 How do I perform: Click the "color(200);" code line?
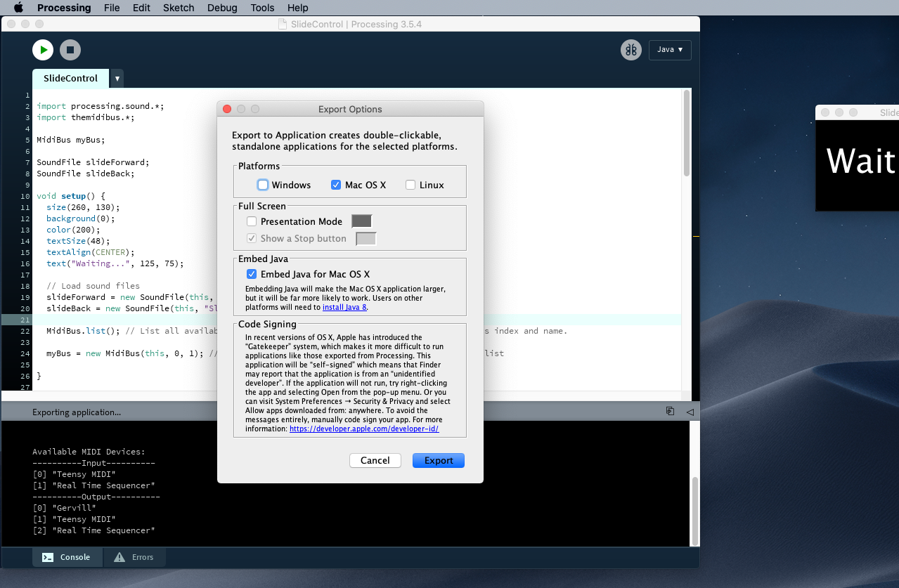73,230
